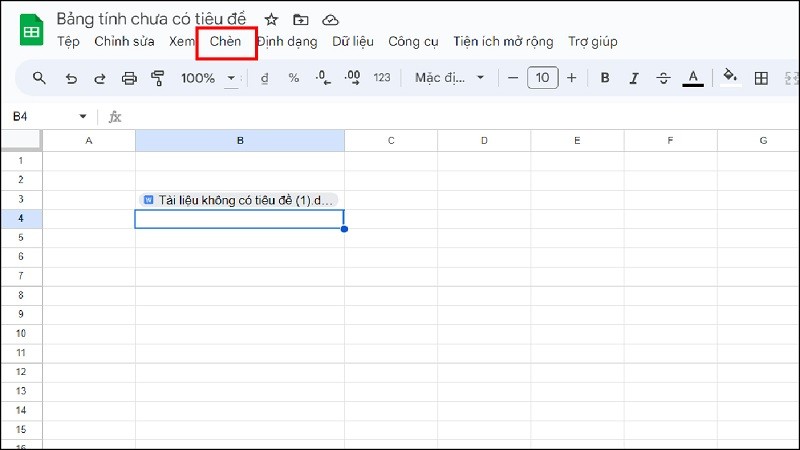Viewport: 800px width, 450px height.
Task: Activate the paint format tool
Action: coord(158,78)
